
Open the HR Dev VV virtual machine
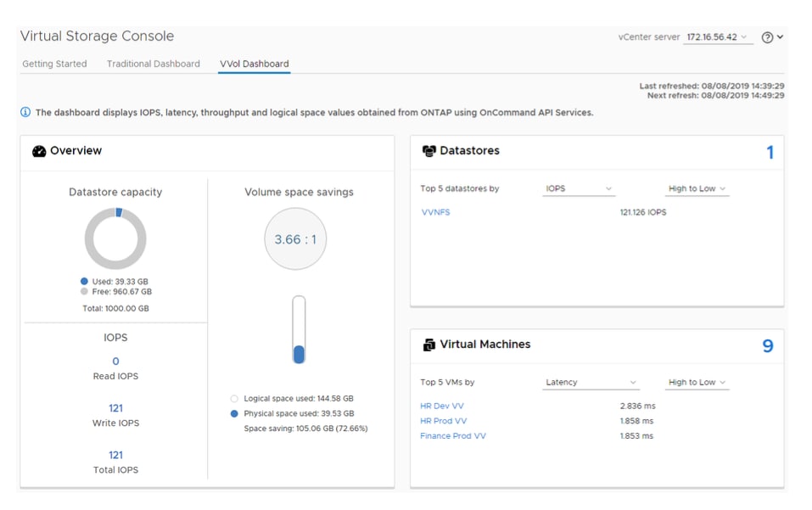click(x=442, y=406)
